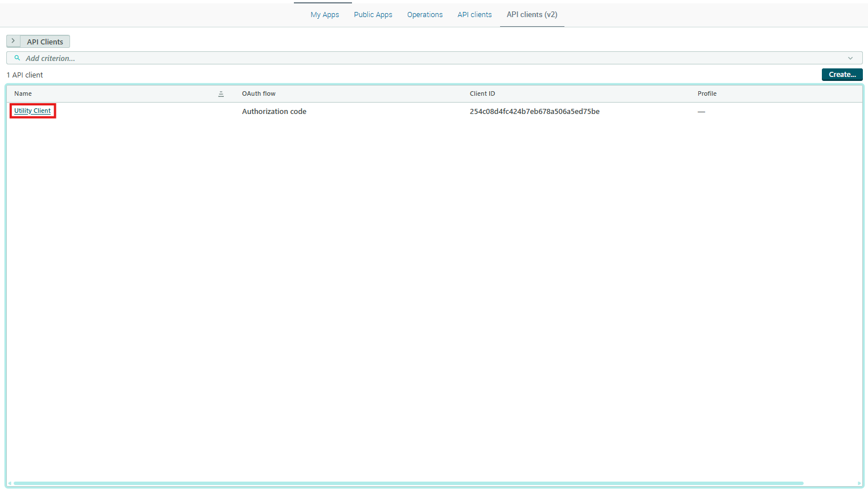Click into the Add criterion search field

click(x=399, y=58)
